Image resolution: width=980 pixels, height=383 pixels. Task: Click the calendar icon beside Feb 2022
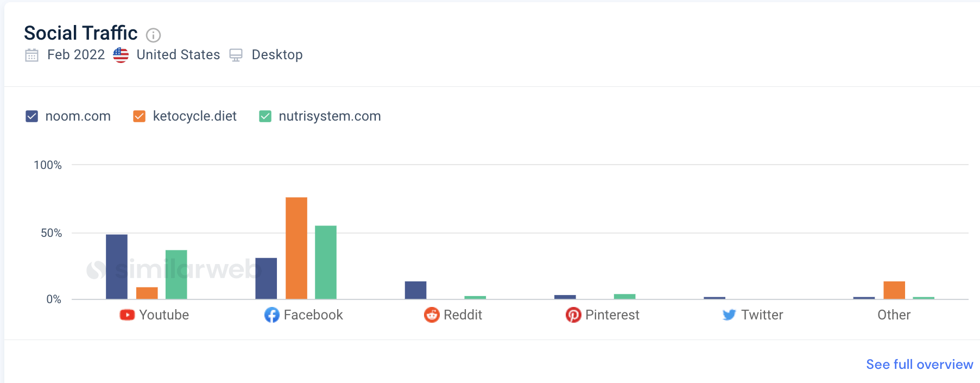click(31, 55)
